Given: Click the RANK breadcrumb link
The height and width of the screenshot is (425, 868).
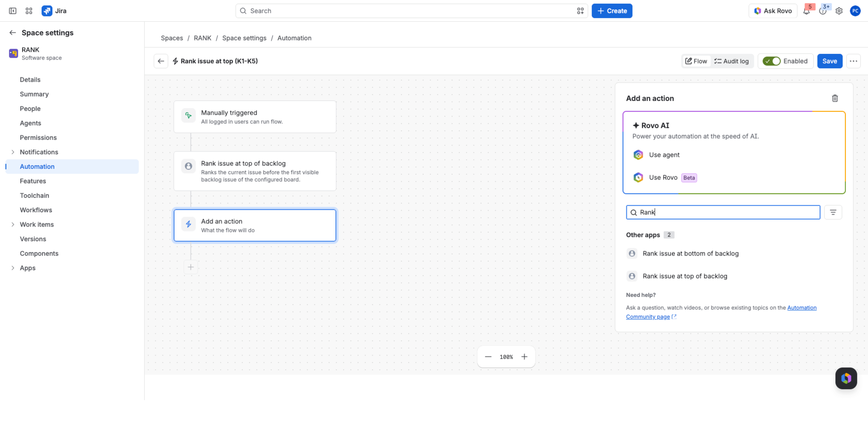Looking at the screenshot, I should [x=202, y=38].
